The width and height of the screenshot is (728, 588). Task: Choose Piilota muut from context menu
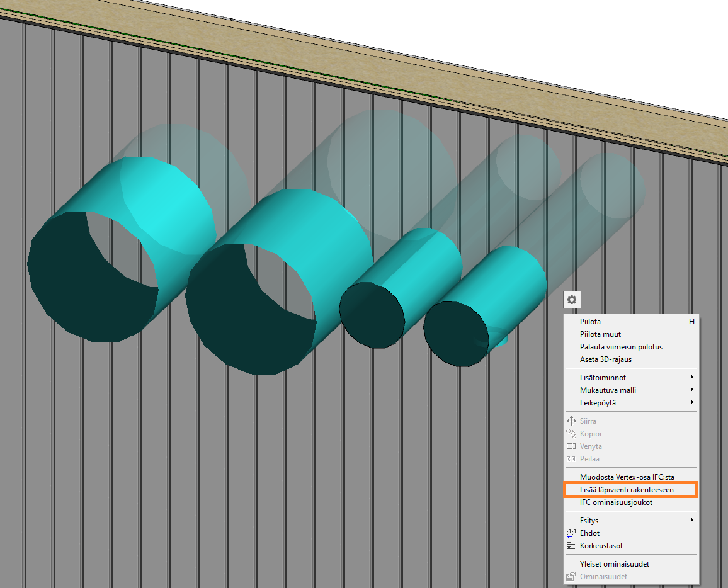(x=600, y=334)
